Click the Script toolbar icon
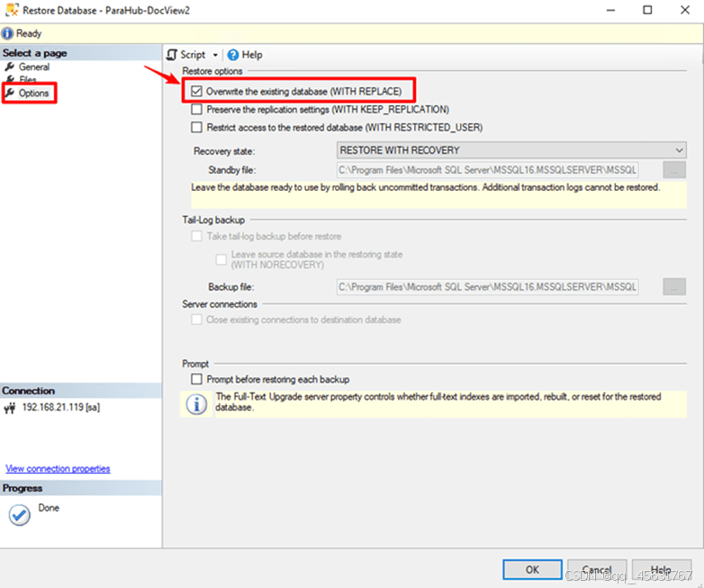 tap(172, 55)
